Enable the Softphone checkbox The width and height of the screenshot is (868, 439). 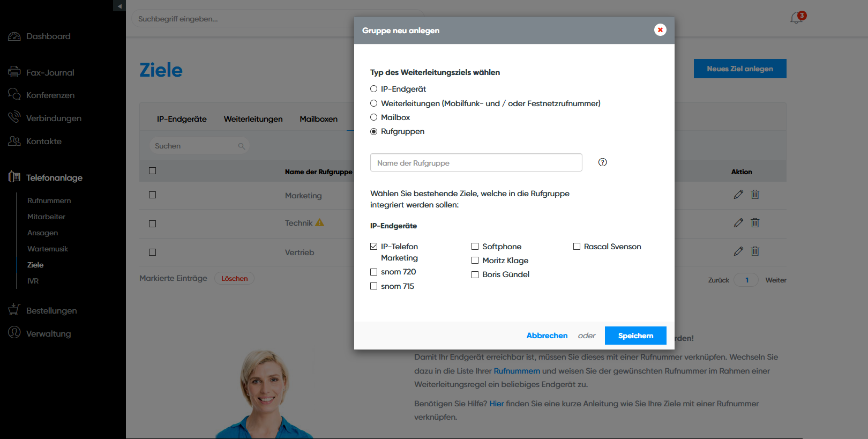point(475,247)
